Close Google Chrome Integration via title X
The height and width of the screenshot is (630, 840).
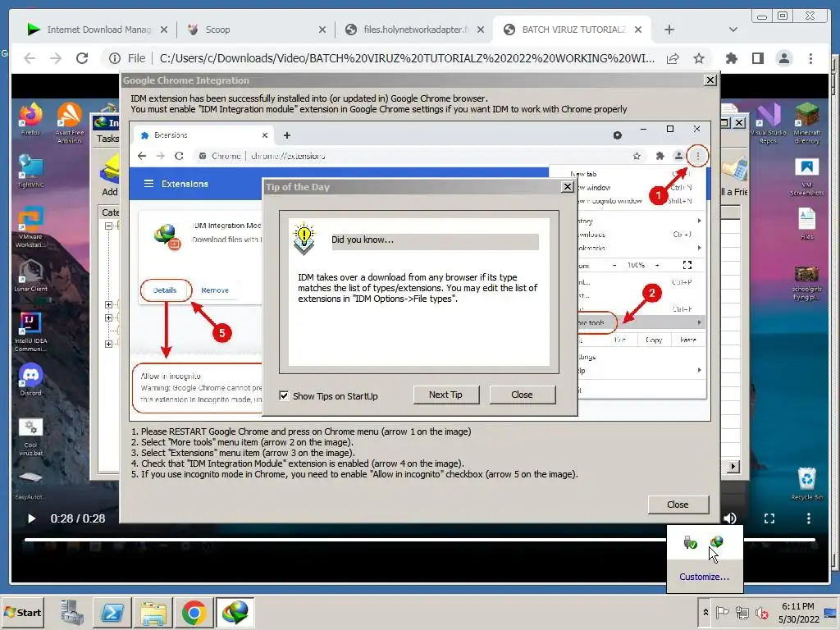[x=710, y=80]
